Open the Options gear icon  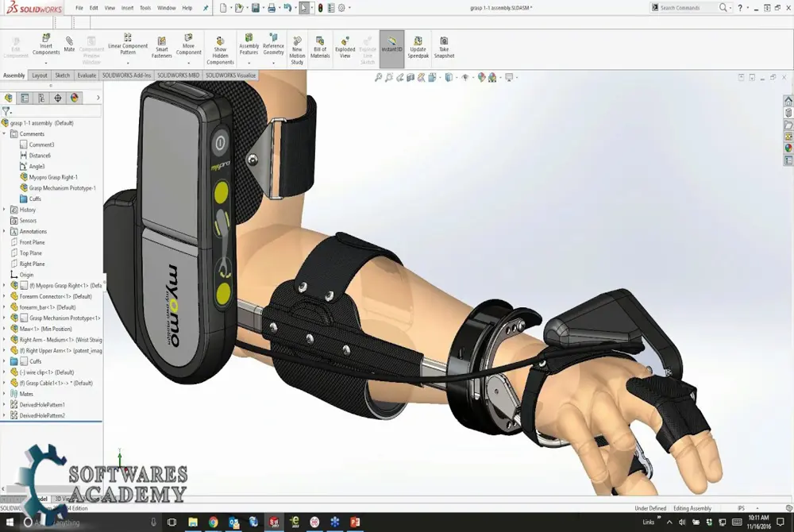pos(341,8)
